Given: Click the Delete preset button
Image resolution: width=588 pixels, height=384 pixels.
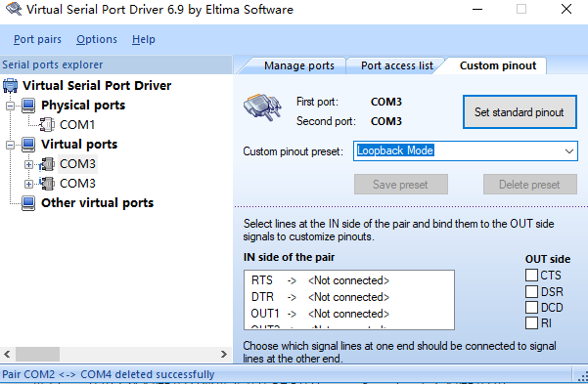Looking at the screenshot, I should 530,185.
